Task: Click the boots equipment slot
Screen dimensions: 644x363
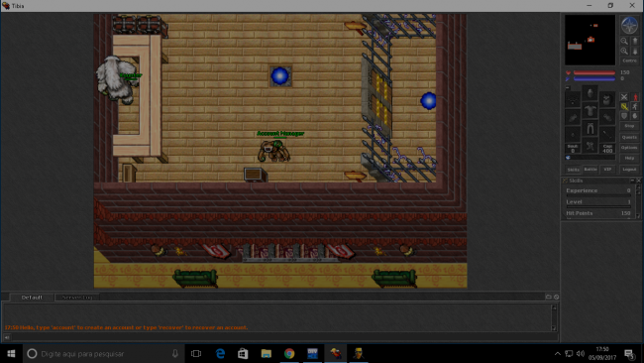Action: click(x=590, y=145)
